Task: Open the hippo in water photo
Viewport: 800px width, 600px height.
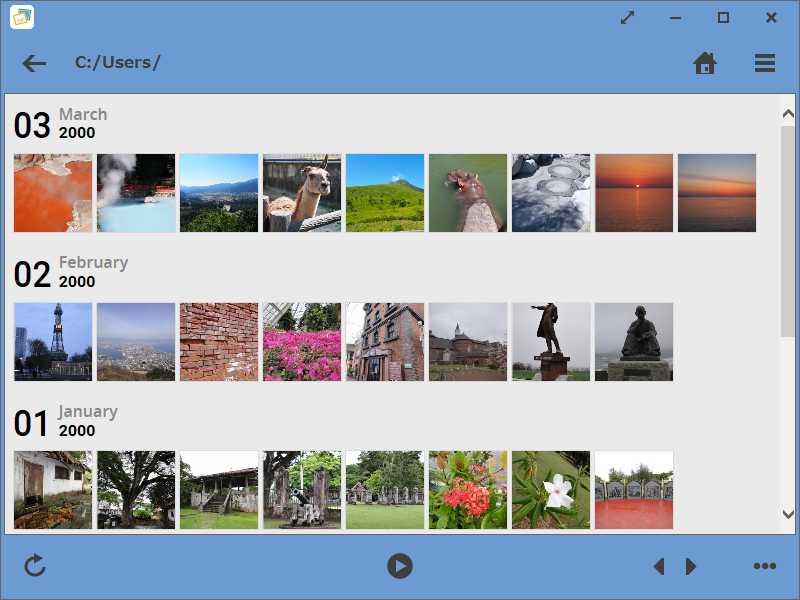Action: [468, 193]
